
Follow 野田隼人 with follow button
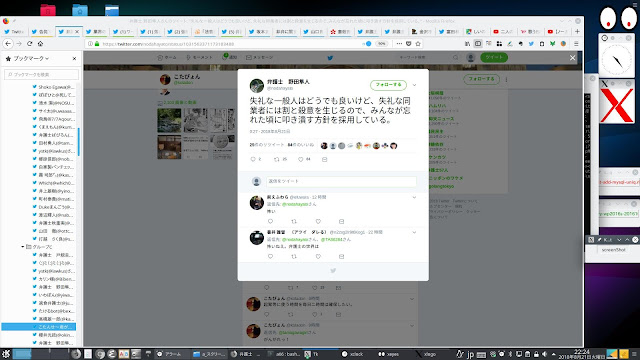pos(388,84)
